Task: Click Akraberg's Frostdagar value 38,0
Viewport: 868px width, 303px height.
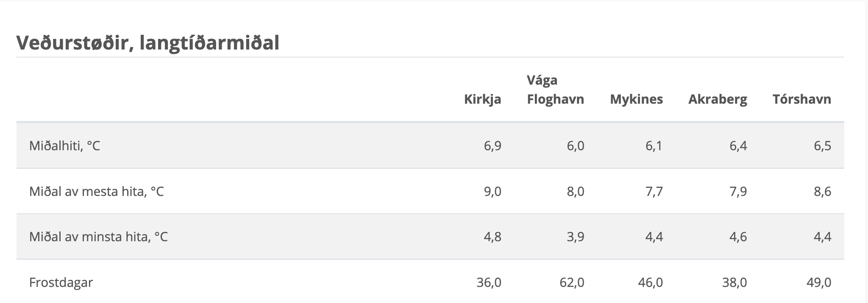Action: pos(734,283)
